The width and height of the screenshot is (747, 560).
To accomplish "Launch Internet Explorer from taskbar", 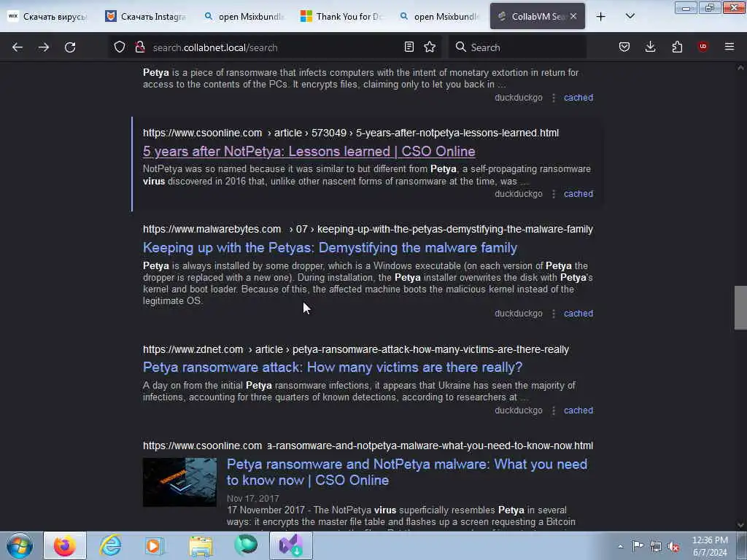I will click(110, 545).
